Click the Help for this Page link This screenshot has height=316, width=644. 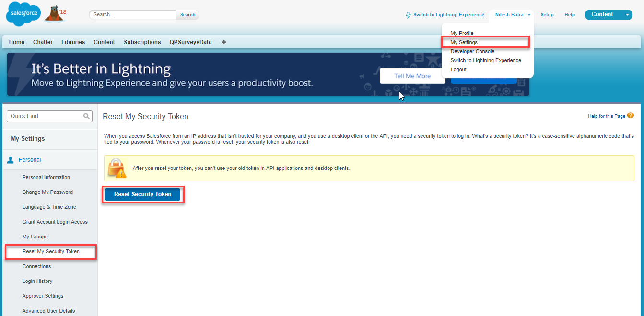[607, 116]
